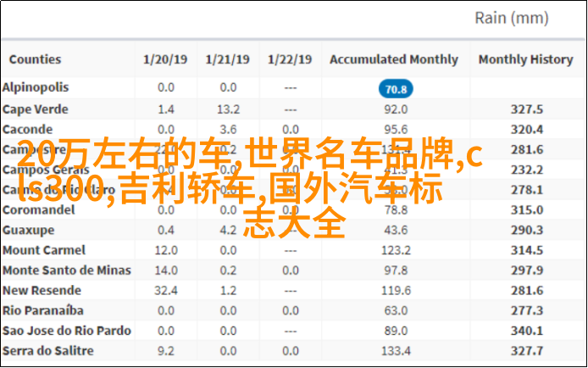Click Guaxupe's 0.4 value
The image size is (588, 368).
tap(166, 230)
